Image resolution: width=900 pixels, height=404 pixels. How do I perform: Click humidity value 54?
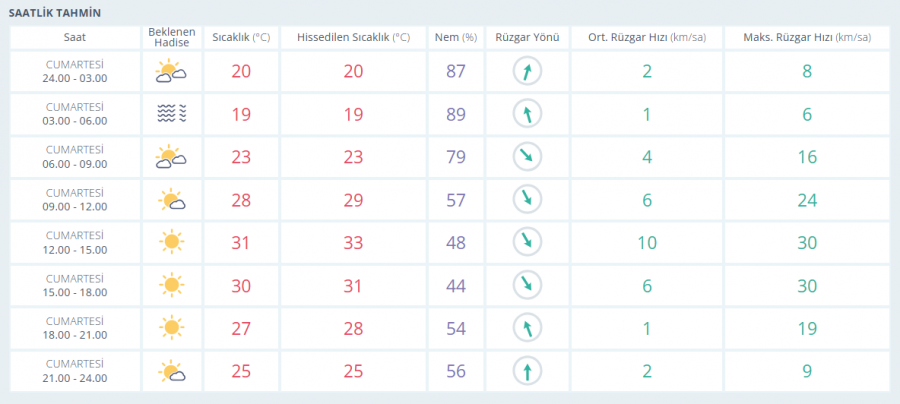(456, 329)
